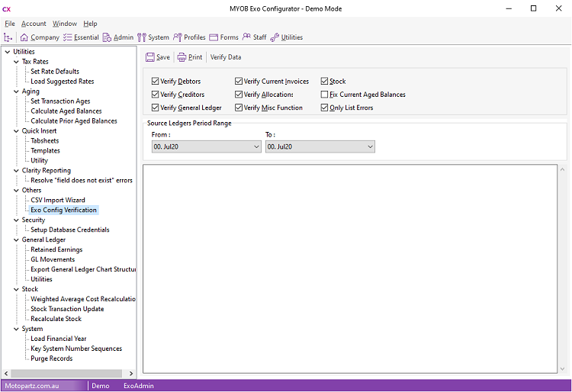Toggle Verify Current Invoices checkbox
The height and width of the screenshot is (392, 572).
click(x=239, y=81)
